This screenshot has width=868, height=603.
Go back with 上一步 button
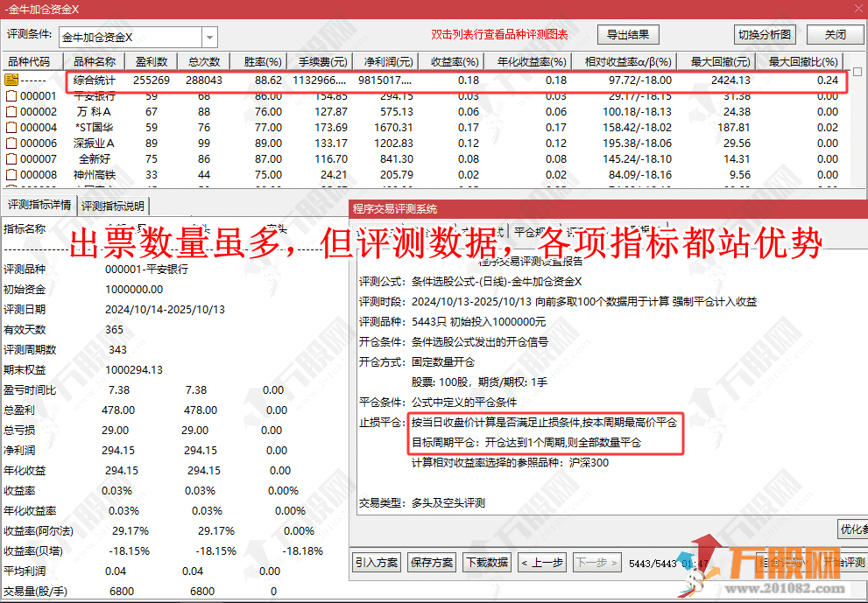coord(541,562)
